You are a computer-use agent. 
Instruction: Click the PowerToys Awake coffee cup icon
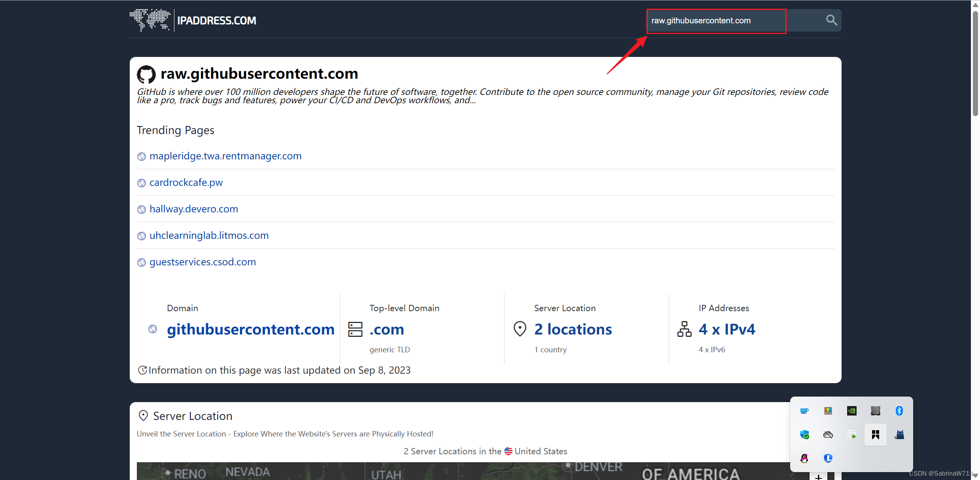click(x=804, y=411)
